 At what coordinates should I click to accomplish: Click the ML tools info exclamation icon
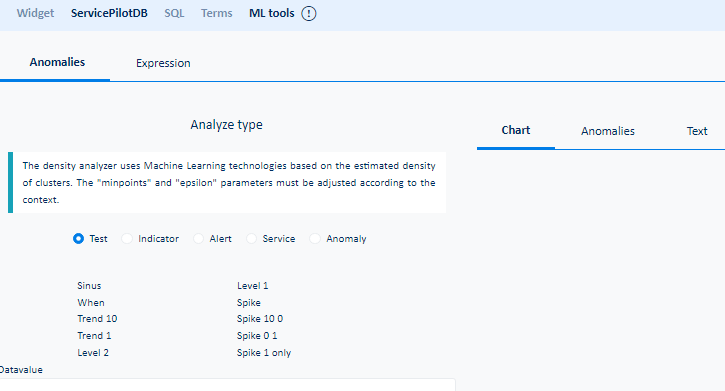tap(309, 13)
